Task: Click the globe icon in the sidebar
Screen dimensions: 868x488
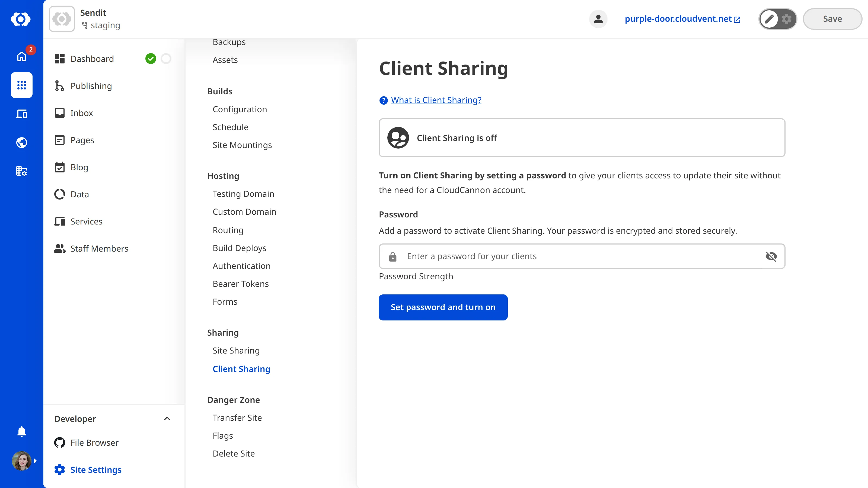Action: pos(21,142)
